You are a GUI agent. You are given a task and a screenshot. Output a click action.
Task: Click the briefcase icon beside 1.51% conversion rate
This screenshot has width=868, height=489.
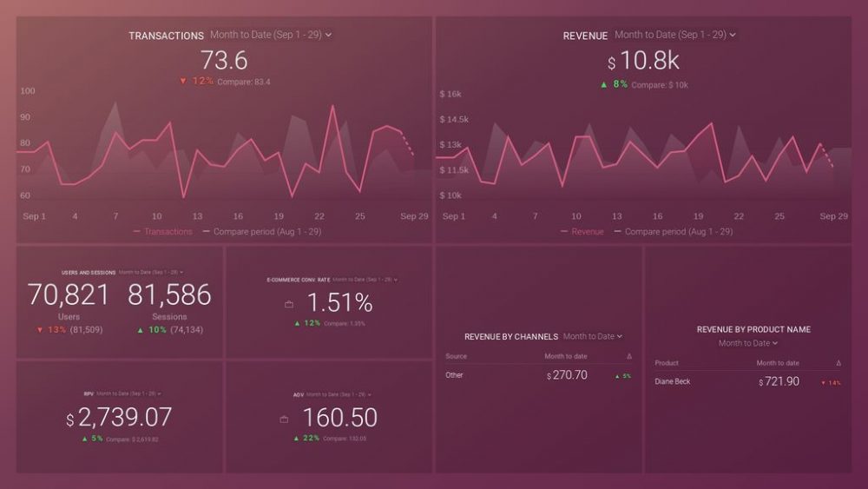289,304
